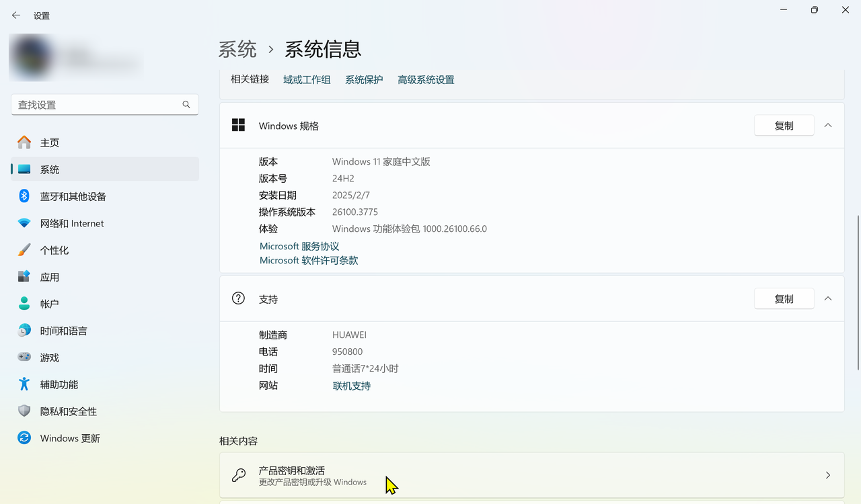Image resolution: width=861 pixels, height=504 pixels.
Task: Click the Windows Update sync icon
Action: coord(24,438)
